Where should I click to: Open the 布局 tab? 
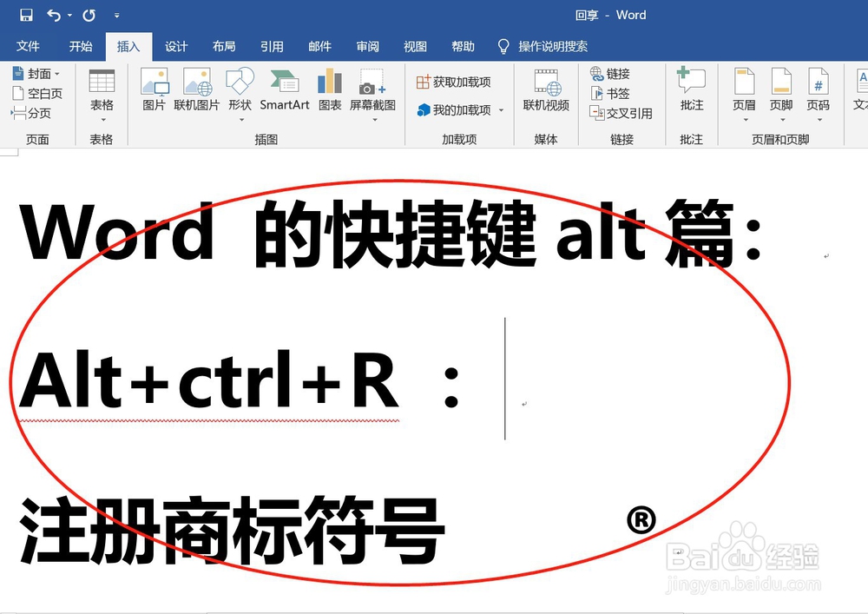coord(224,46)
